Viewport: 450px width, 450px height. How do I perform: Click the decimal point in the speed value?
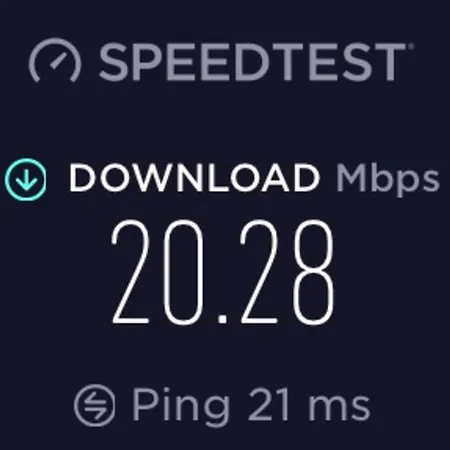point(223,320)
